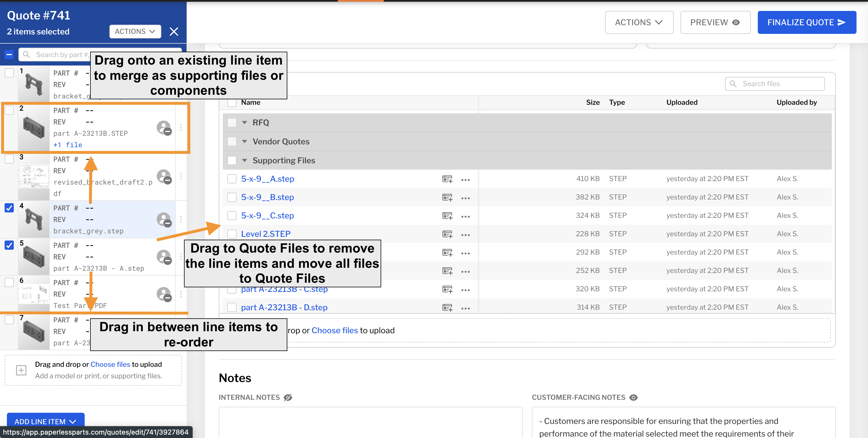
Task: Click the PREVIEW menu item
Action: [715, 22]
